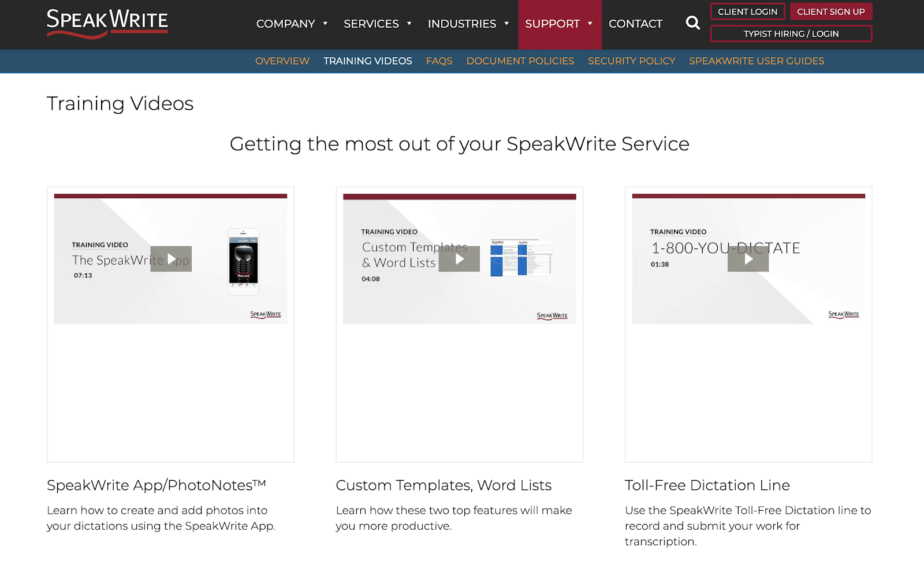Screen dimensions: 924x572
Task: Click the Custom Templates, Word Lists heading
Action: tap(444, 485)
